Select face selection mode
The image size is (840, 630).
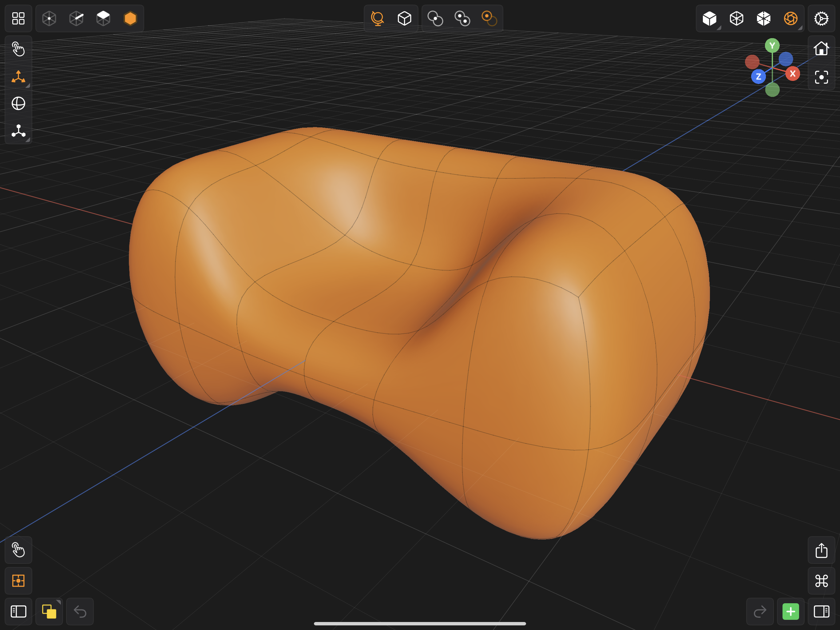[x=103, y=18]
